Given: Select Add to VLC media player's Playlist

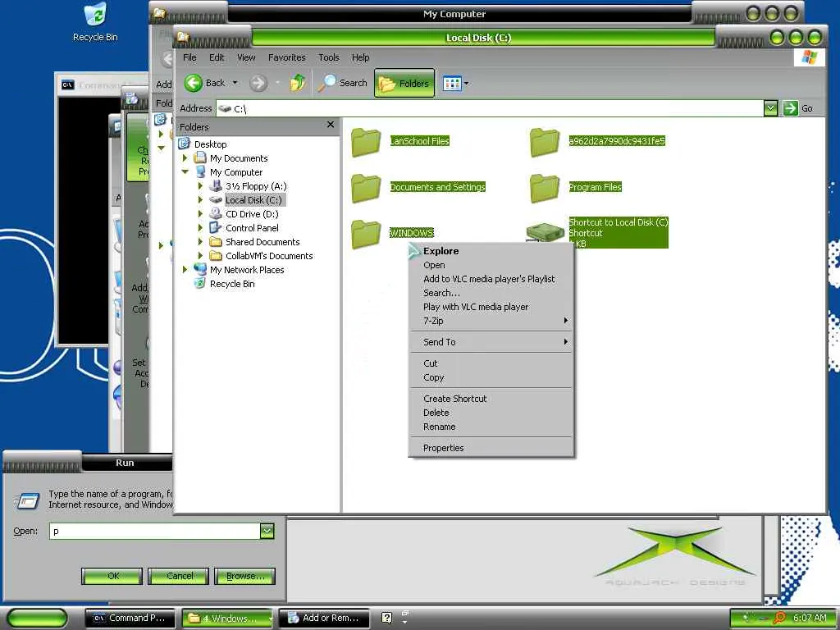Looking at the screenshot, I should pos(489,279).
